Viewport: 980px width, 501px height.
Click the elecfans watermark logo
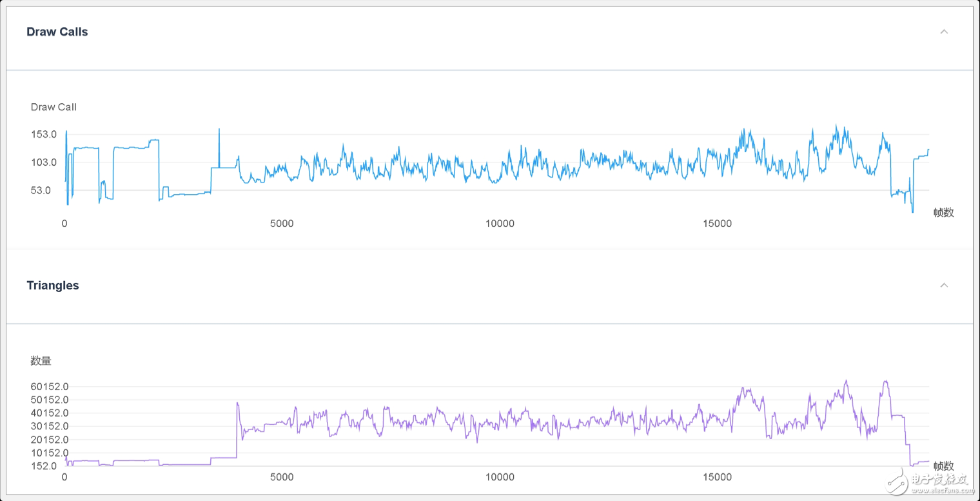928,479
